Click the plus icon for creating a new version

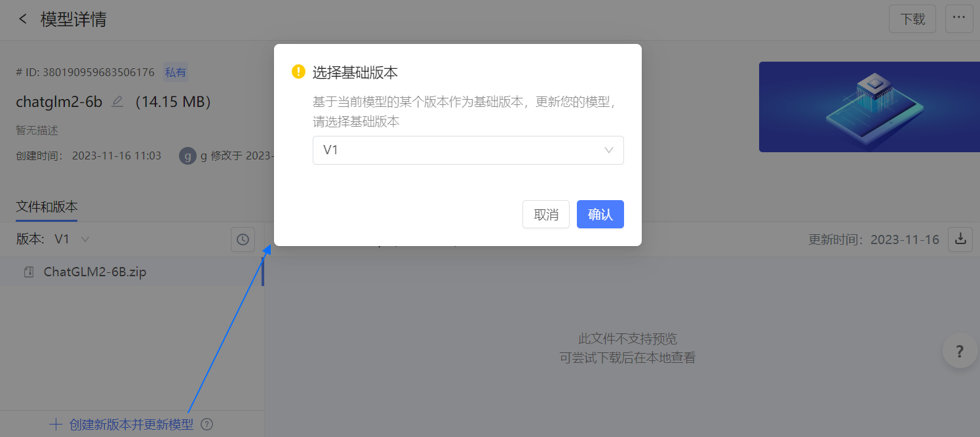point(56,425)
